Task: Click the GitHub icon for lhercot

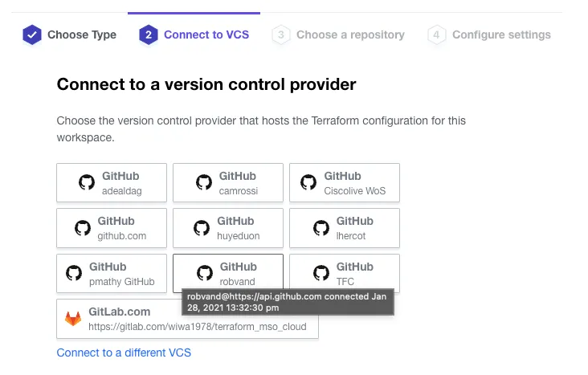Action: pos(320,228)
